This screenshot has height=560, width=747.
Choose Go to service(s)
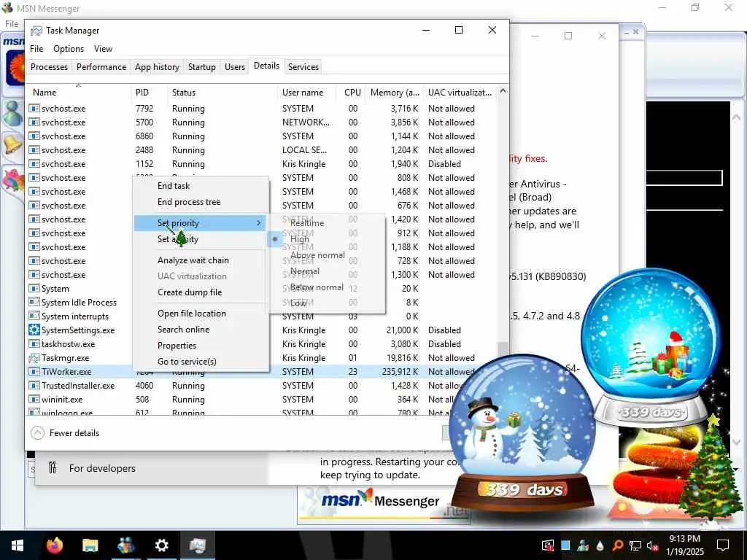coord(201,362)
